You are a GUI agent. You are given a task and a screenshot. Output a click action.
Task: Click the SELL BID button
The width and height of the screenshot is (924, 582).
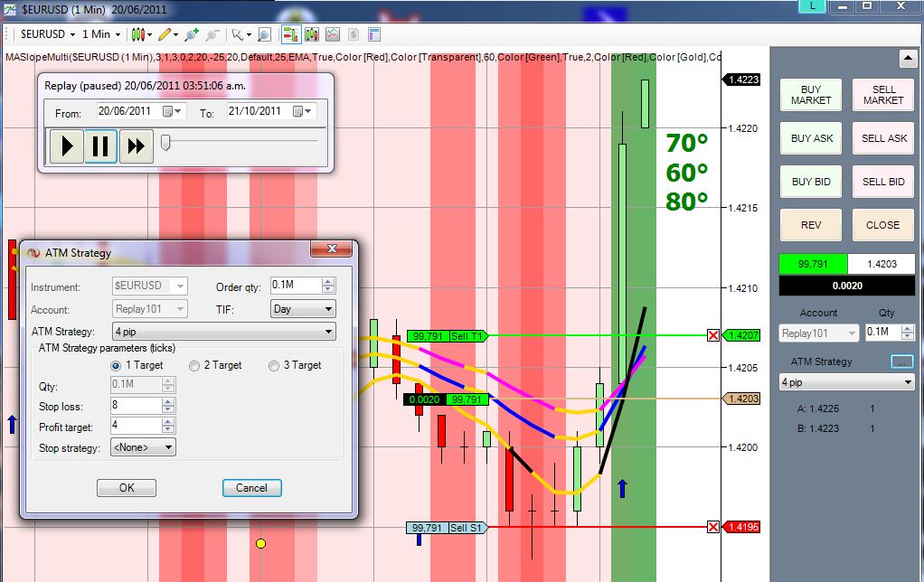[x=883, y=182]
